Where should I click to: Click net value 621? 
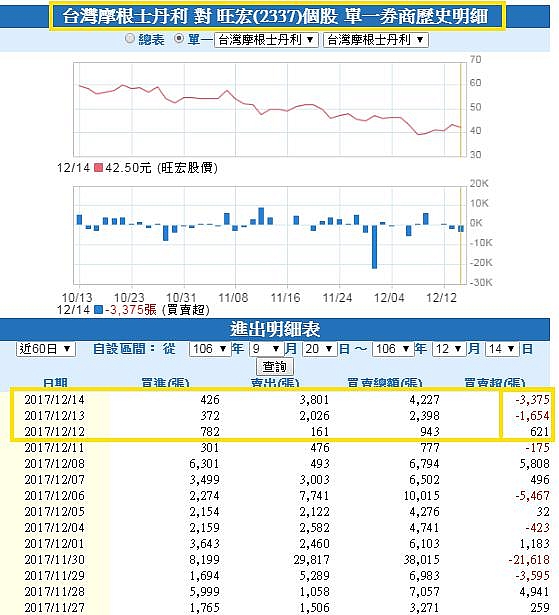click(x=539, y=432)
